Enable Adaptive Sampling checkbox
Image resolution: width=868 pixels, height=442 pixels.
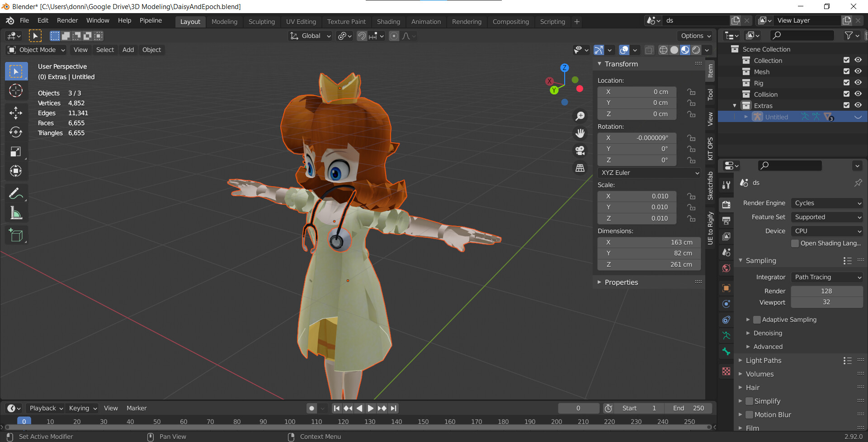[757, 320]
